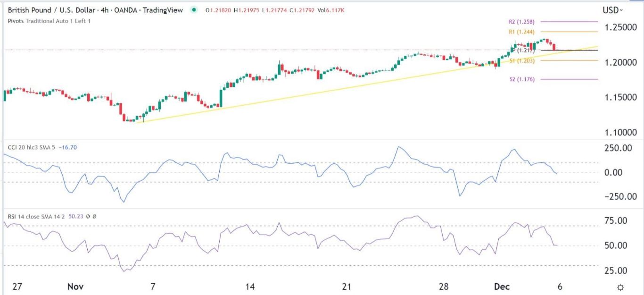Click the S1 (1.203) pivot label
This screenshot has width=644, height=295.
tap(522, 60)
